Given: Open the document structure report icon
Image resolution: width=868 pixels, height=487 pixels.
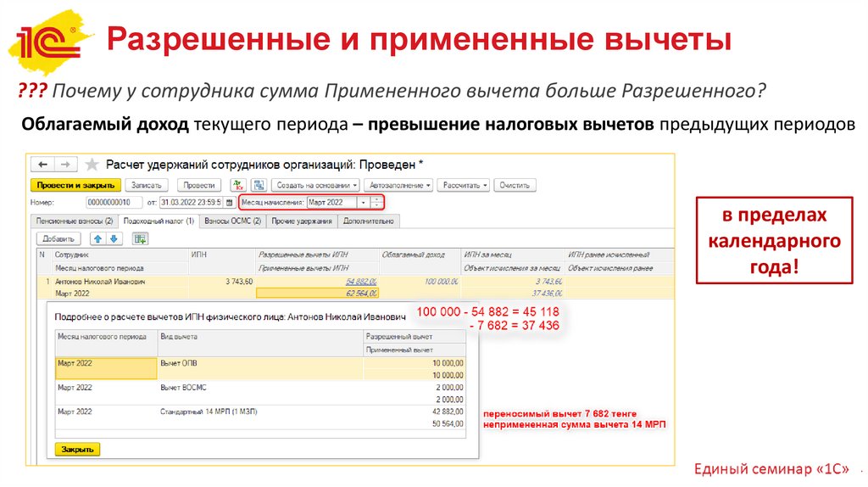Looking at the screenshot, I should [259, 185].
